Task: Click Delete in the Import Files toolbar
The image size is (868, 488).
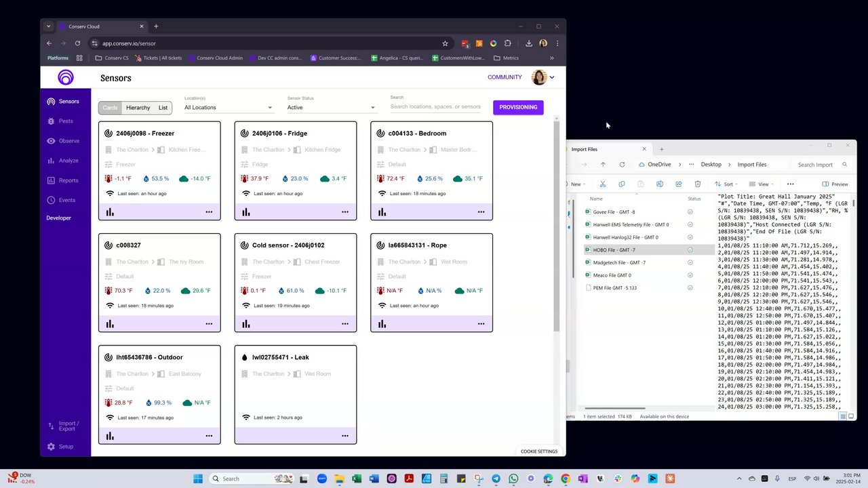Action: click(x=697, y=184)
